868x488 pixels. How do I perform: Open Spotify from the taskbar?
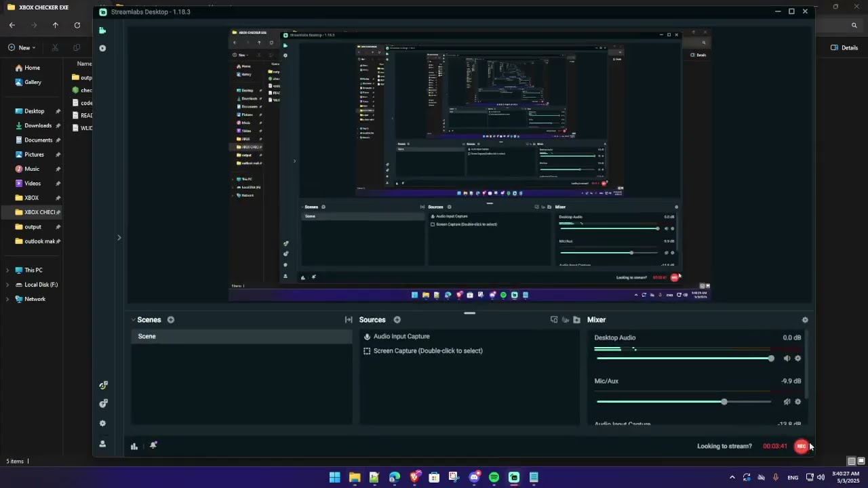(494, 477)
